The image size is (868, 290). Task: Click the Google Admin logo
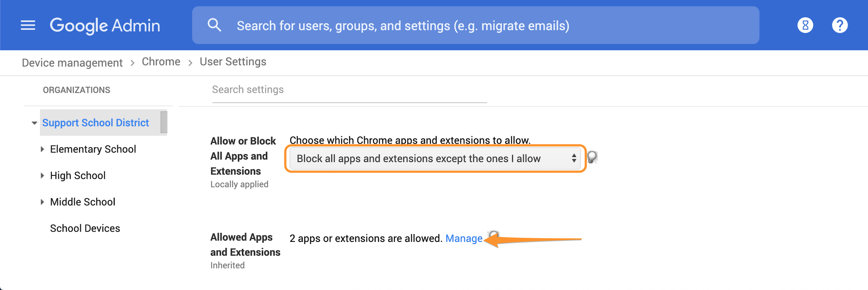pyautogui.click(x=105, y=26)
